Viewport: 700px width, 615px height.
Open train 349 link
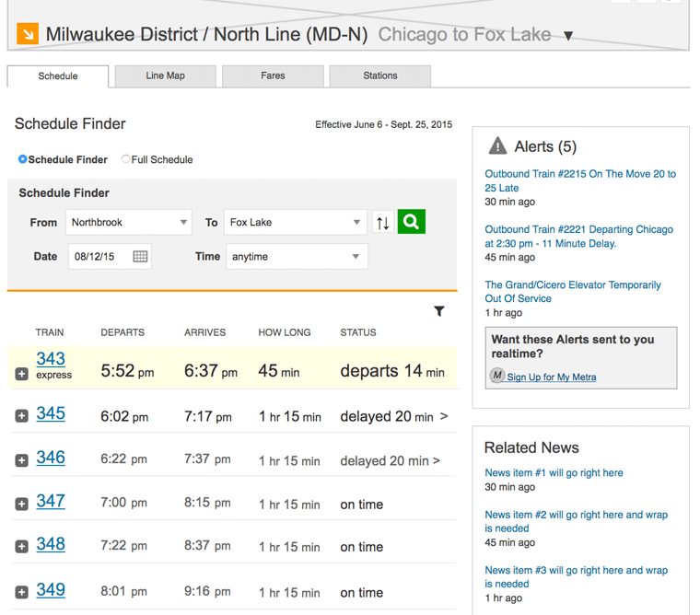pos(51,590)
